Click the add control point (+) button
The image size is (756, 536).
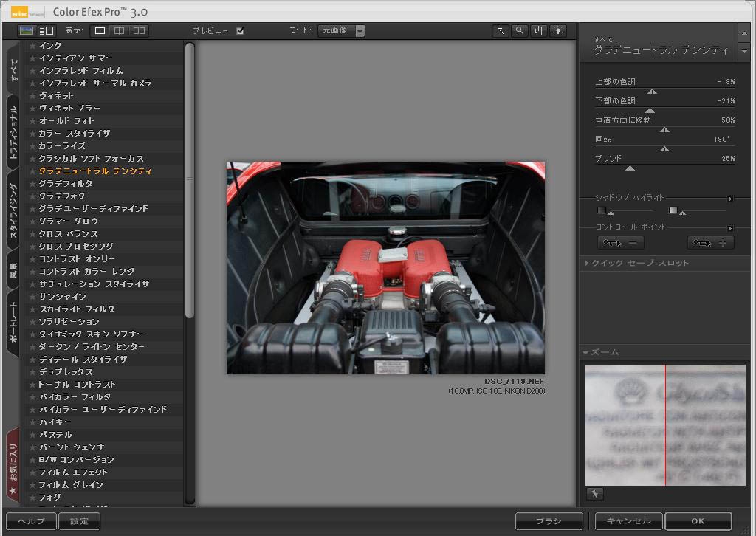click(710, 242)
